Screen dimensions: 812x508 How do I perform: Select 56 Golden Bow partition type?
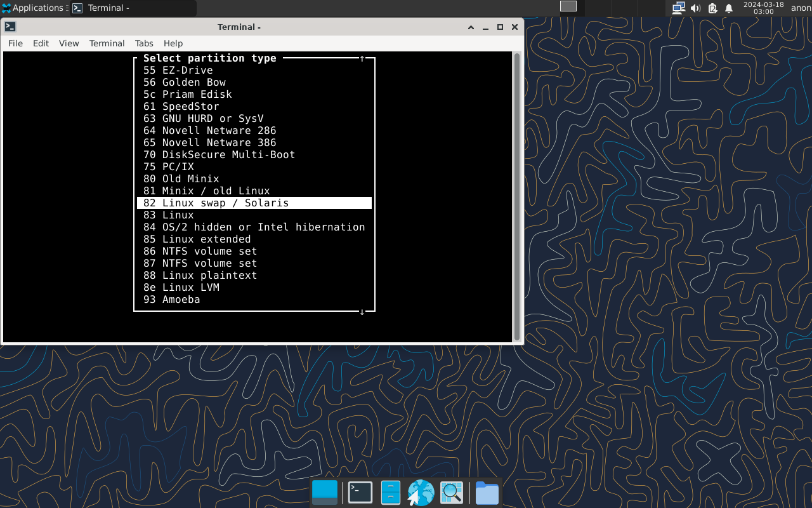(254, 82)
